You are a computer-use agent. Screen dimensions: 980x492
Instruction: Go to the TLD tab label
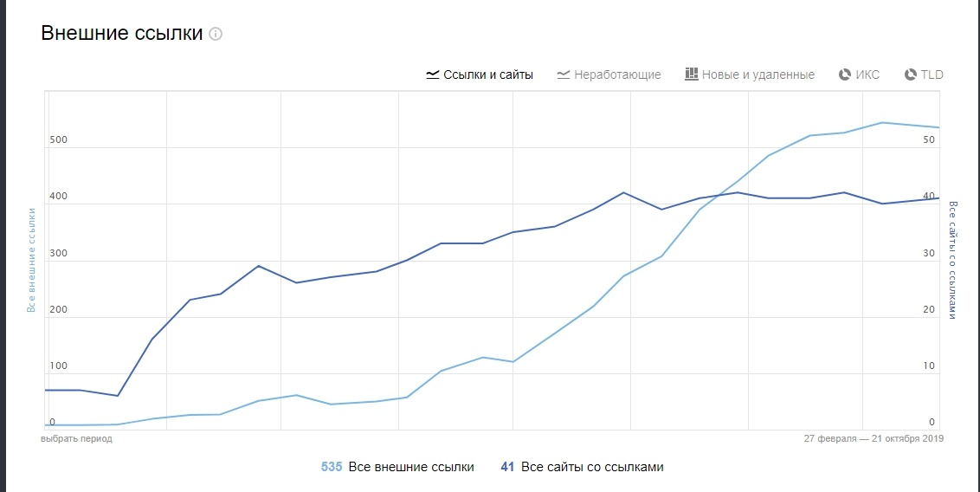coord(932,74)
